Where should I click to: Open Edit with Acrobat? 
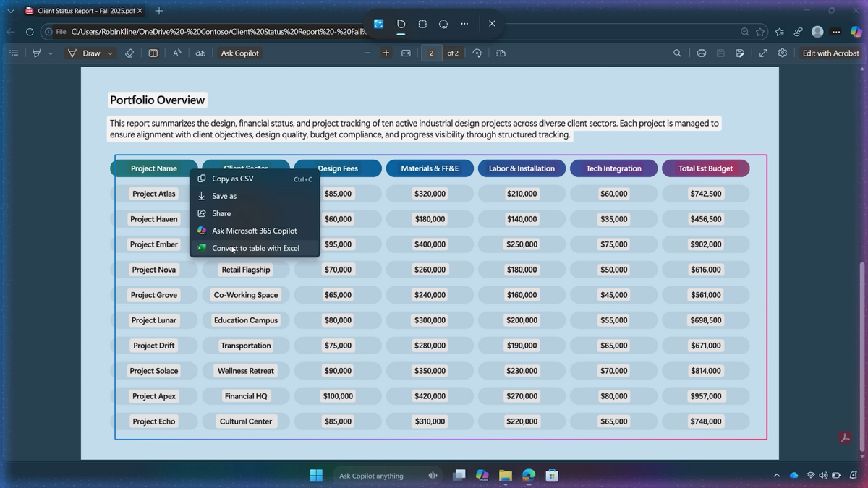[x=830, y=53]
